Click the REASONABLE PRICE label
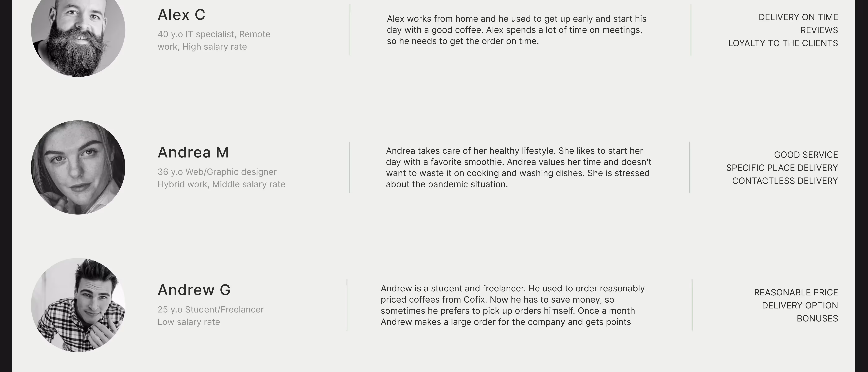The height and width of the screenshot is (372, 868). pyautogui.click(x=796, y=292)
